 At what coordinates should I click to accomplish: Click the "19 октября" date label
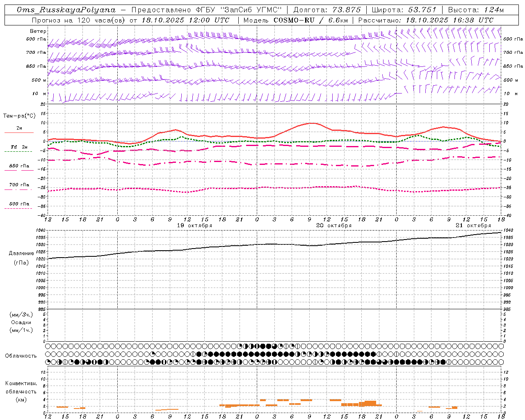(x=194, y=226)
